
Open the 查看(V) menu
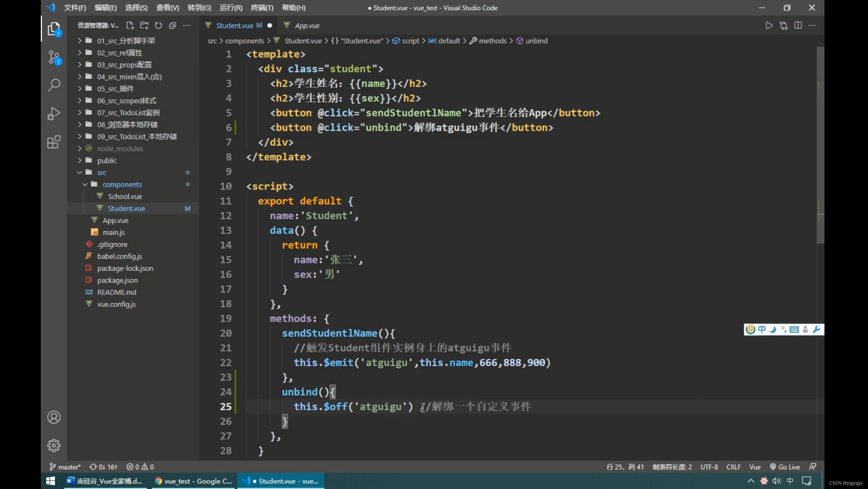tap(168, 7)
